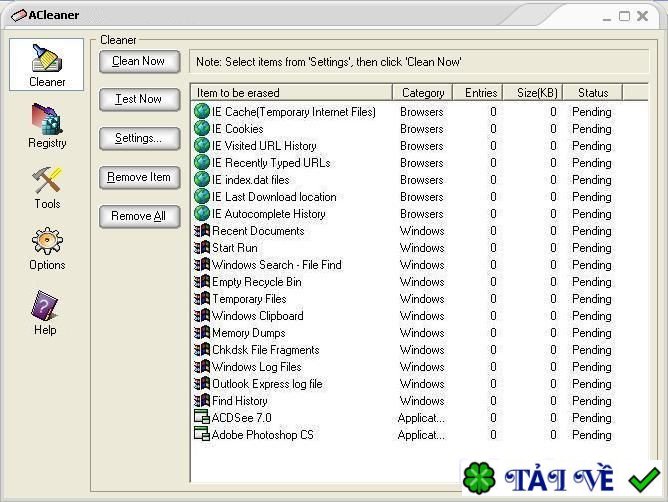Open the Help book icon
The height and width of the screenshot is (502, 668).
click(45, 305)
